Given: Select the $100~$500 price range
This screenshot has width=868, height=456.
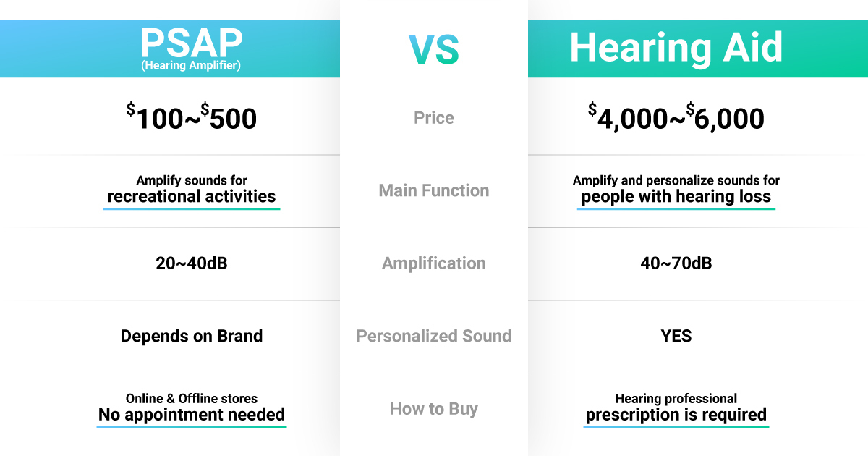Looking at the screenshot, I should (x=192, y=118).
